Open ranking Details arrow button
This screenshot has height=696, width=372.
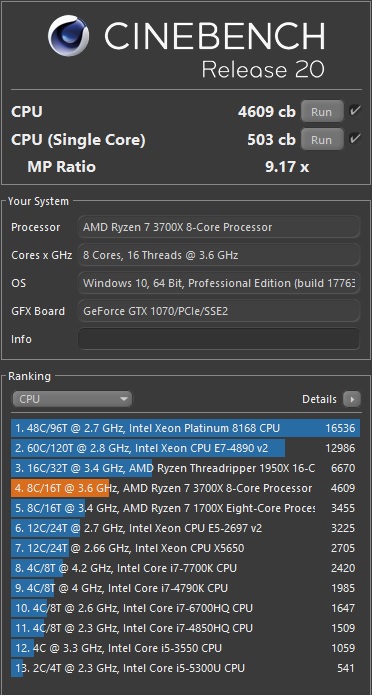coord(352,399)
